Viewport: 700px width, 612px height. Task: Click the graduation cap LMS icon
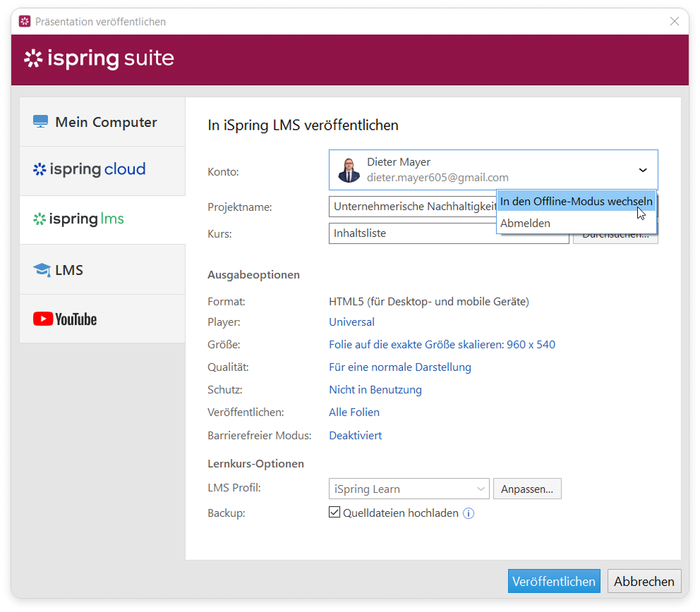pos(42,270)
